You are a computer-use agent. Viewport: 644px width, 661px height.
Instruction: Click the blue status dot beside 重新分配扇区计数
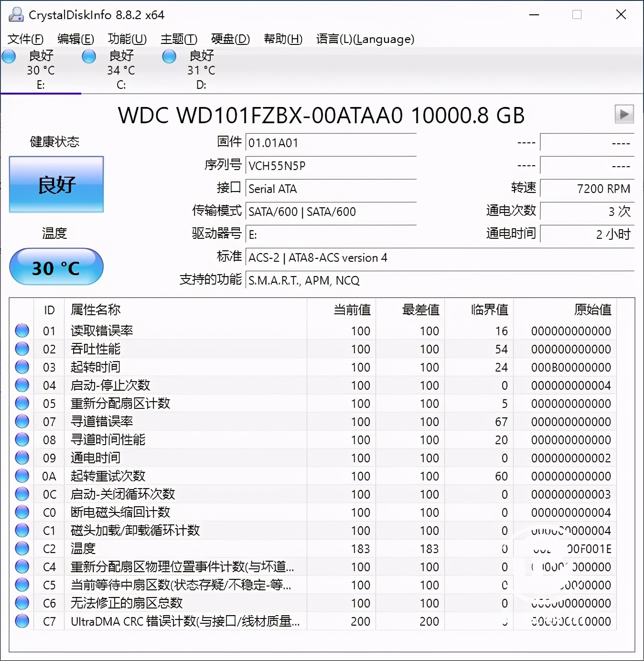[x=21, y=403]
